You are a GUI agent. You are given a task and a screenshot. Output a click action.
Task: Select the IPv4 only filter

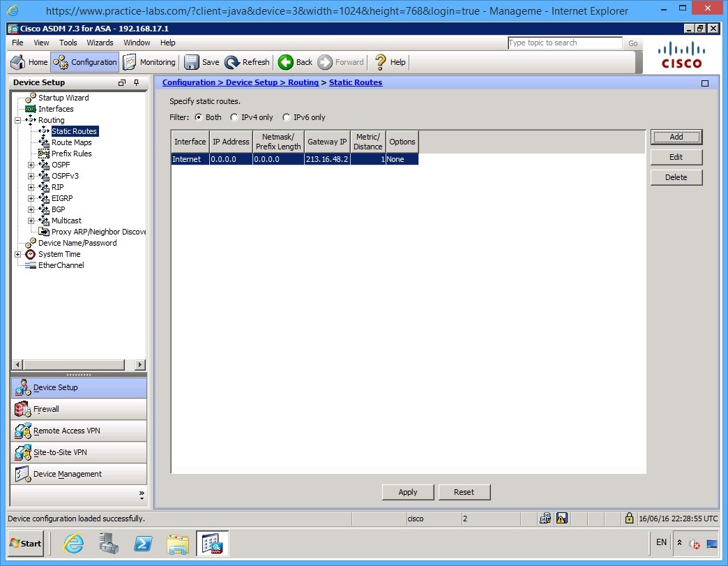pos(234,117)
